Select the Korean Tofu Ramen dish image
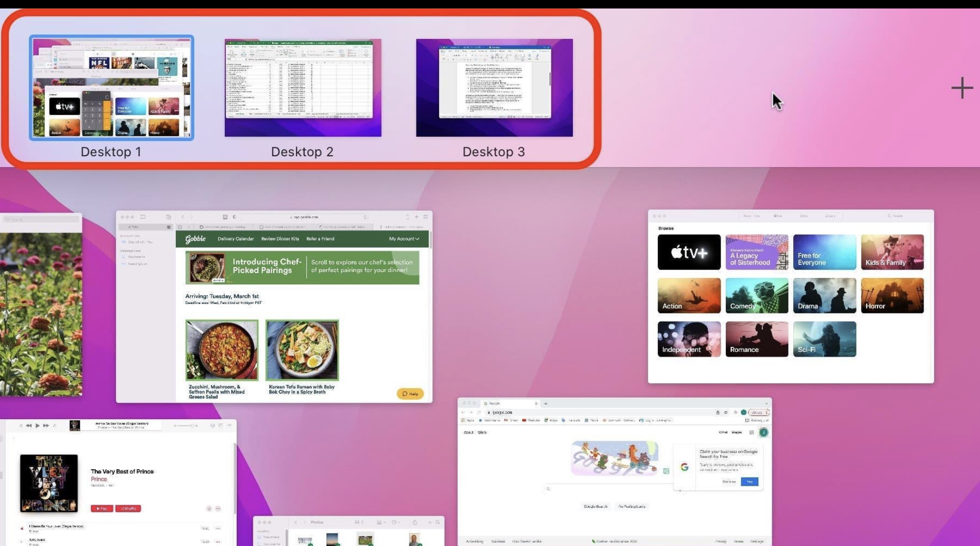Viewport: 980px width, 546px height. (302, 350)
